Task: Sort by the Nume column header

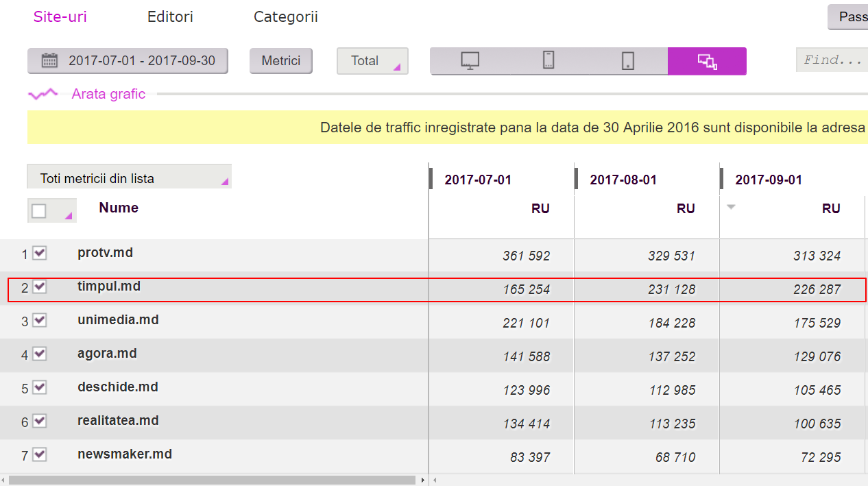Action: [x=119, y=208]
